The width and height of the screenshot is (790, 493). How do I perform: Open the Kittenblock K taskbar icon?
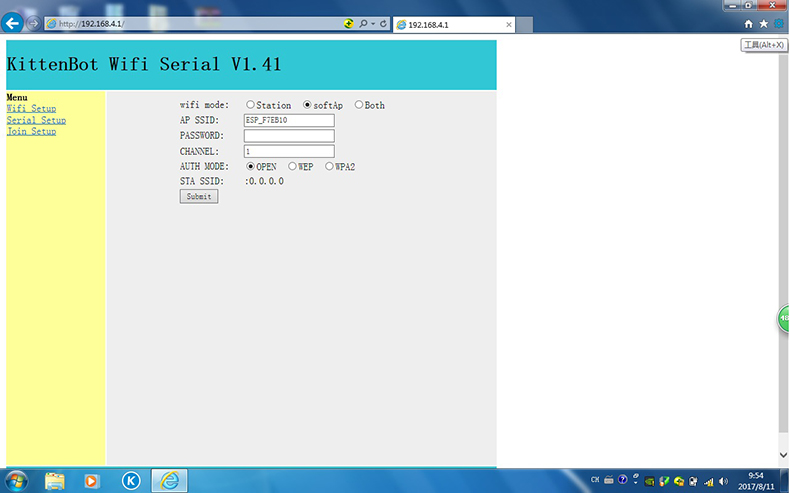coord(131,481)
